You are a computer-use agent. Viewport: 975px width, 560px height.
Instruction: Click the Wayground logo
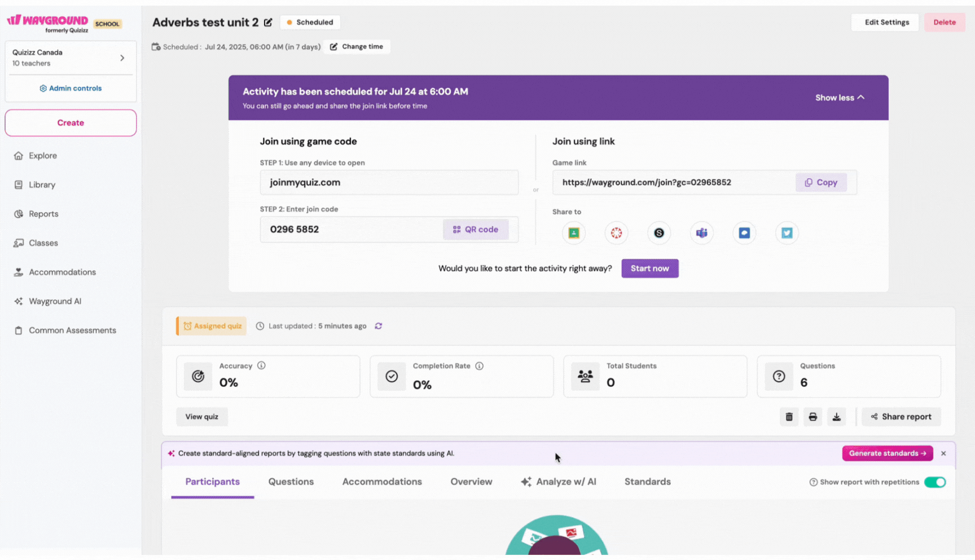coord(48,23)
